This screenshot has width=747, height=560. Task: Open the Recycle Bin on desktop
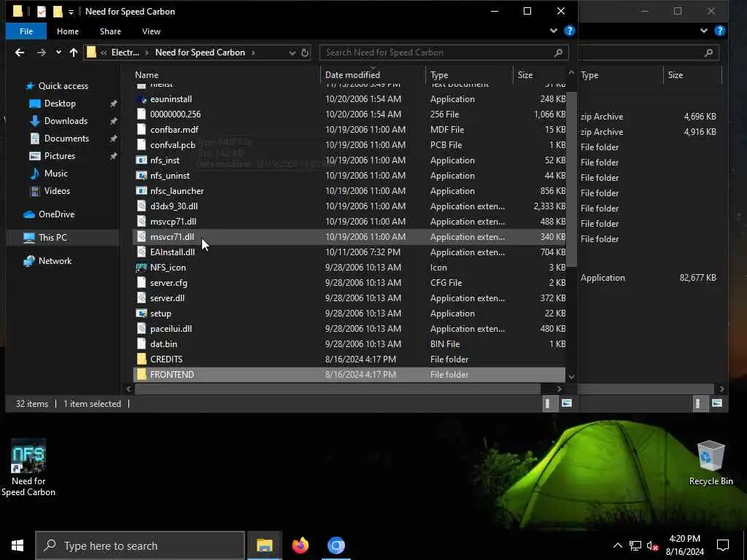pyautogui.click(x=711, y=463)
